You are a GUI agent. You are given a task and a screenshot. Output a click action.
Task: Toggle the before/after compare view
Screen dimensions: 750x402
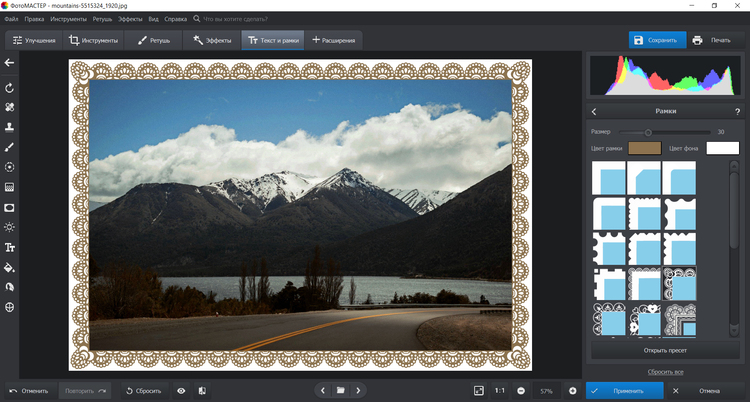(201, 390)
